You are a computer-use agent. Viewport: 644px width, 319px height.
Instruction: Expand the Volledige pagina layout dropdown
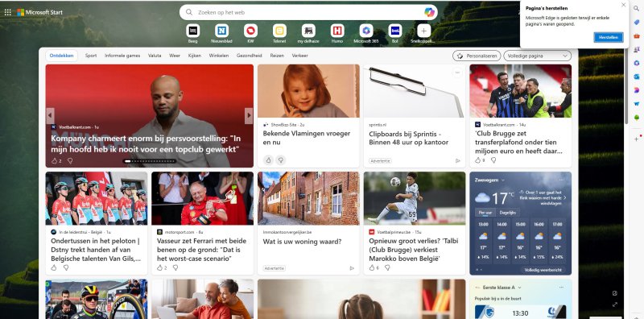tap(537, 56)
